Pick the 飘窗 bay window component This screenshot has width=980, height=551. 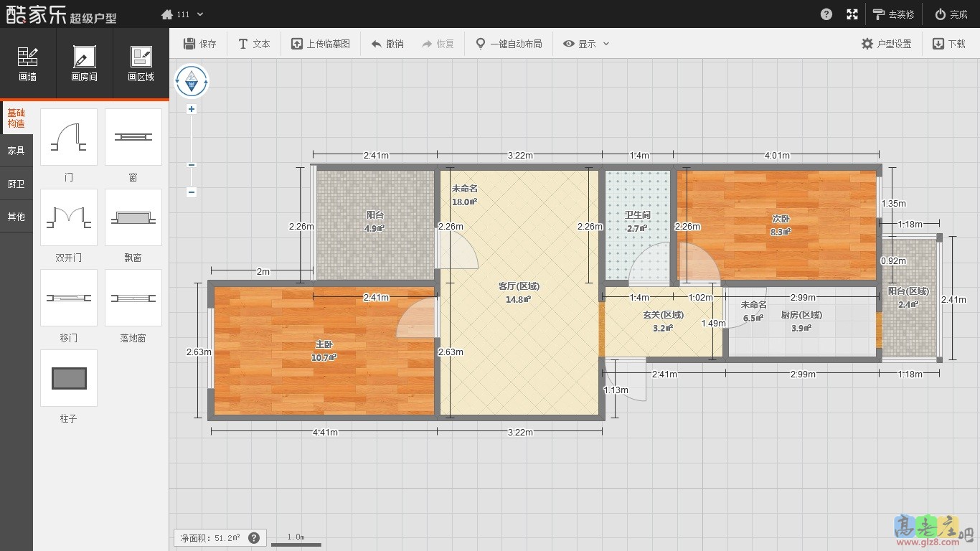pos(133,217)
